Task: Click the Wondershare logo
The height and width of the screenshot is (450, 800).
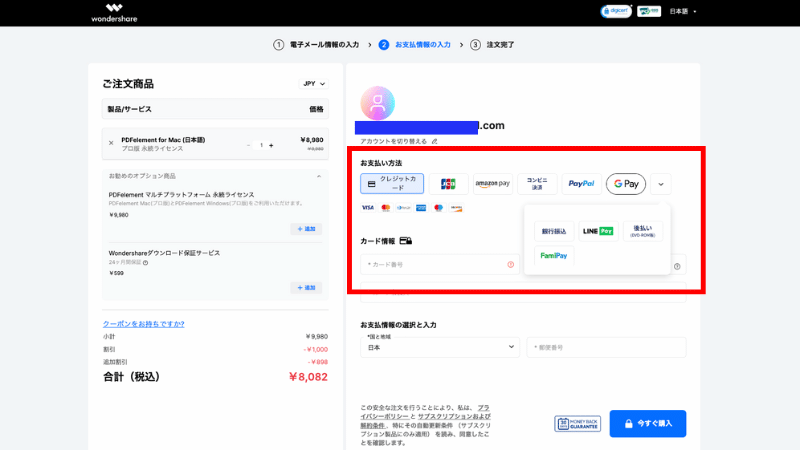Action: (x=114, y=13)
